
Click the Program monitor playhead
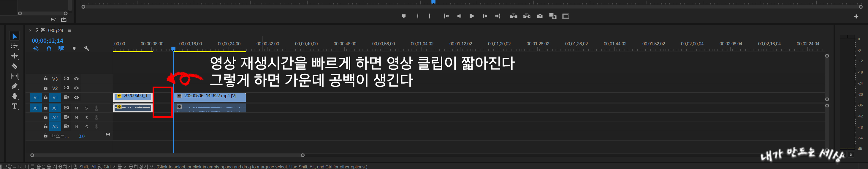click(x=433, y=2)
